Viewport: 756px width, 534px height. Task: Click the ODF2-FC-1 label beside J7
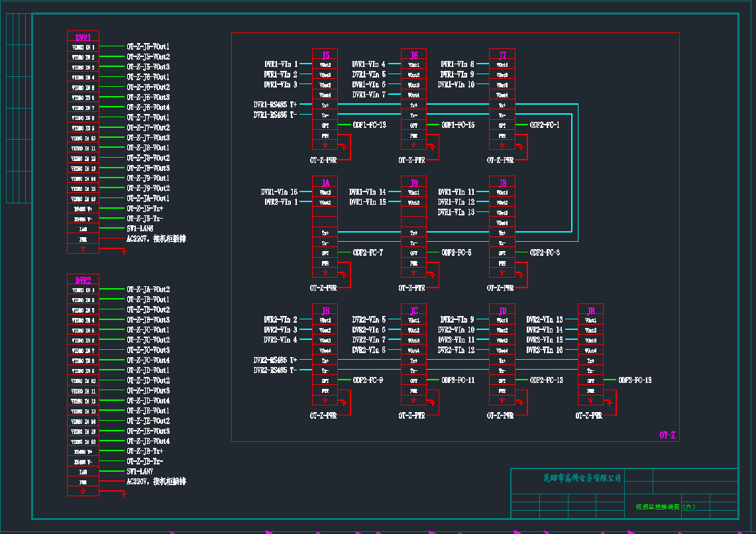(545, 125)
